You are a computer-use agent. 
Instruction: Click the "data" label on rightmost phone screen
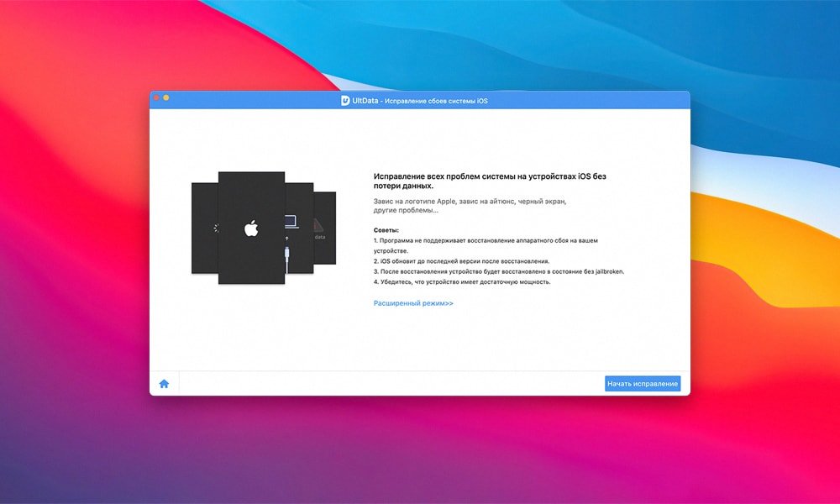(320, 238)
